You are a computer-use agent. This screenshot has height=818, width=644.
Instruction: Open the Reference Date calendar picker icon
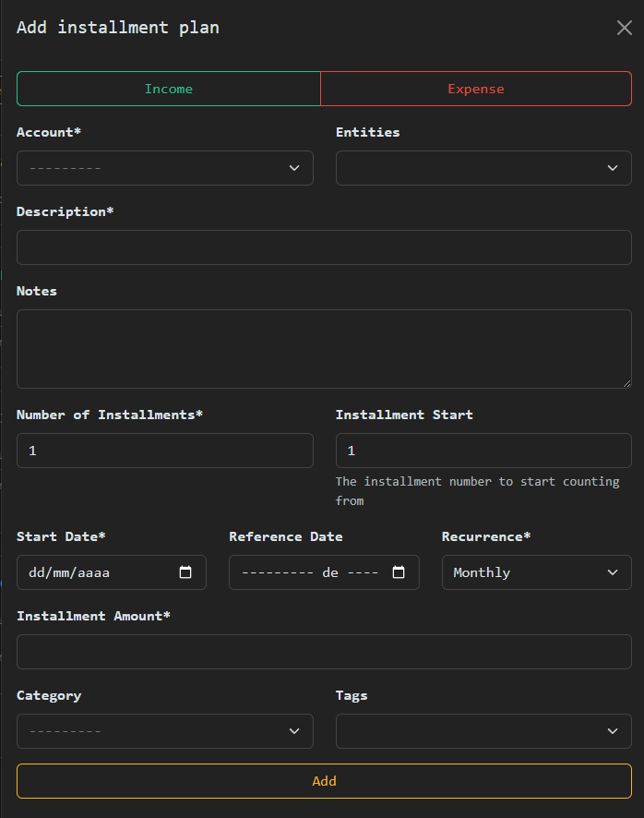(399, 572)
